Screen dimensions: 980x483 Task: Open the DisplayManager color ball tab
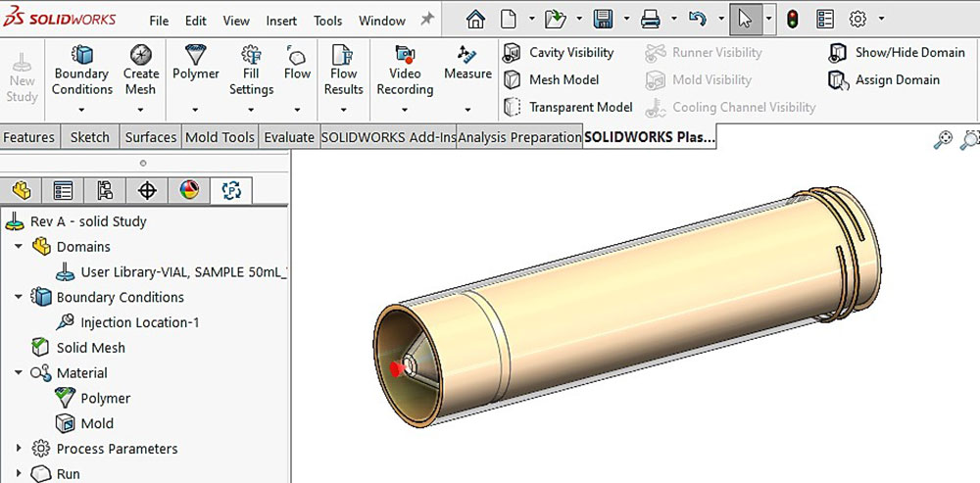189,190
